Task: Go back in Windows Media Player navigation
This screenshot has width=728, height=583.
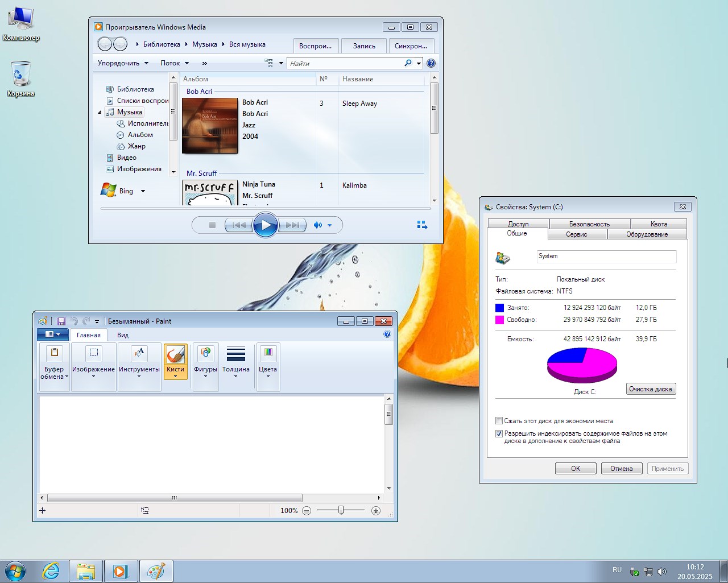Action: [x=105, y=44]
